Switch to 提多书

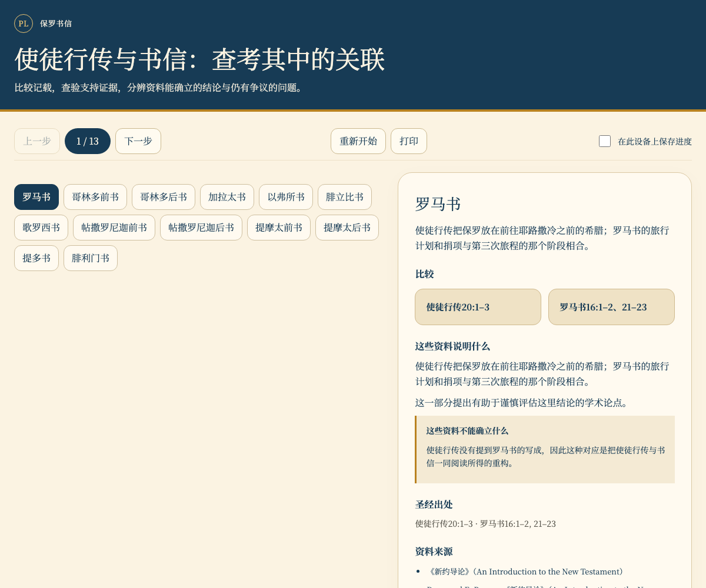point(36,258)
